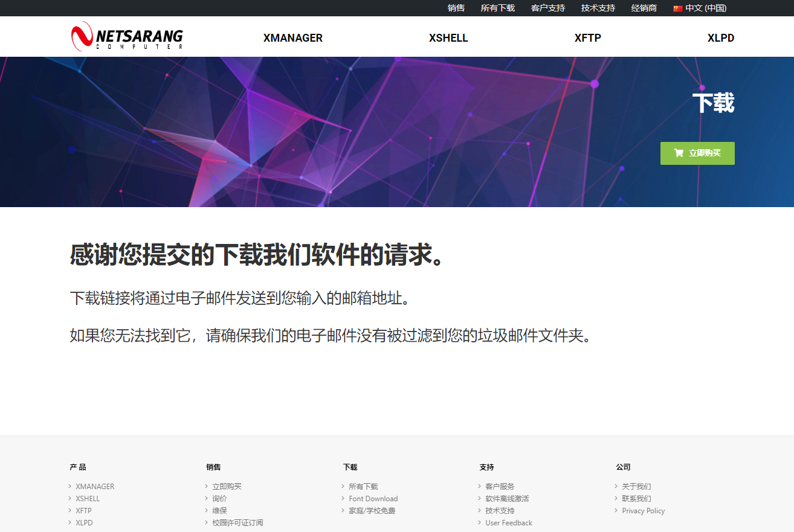Select 经销商 in the top utility bar
This screenshot has width=794, height=532.
(x=644, y=8)
